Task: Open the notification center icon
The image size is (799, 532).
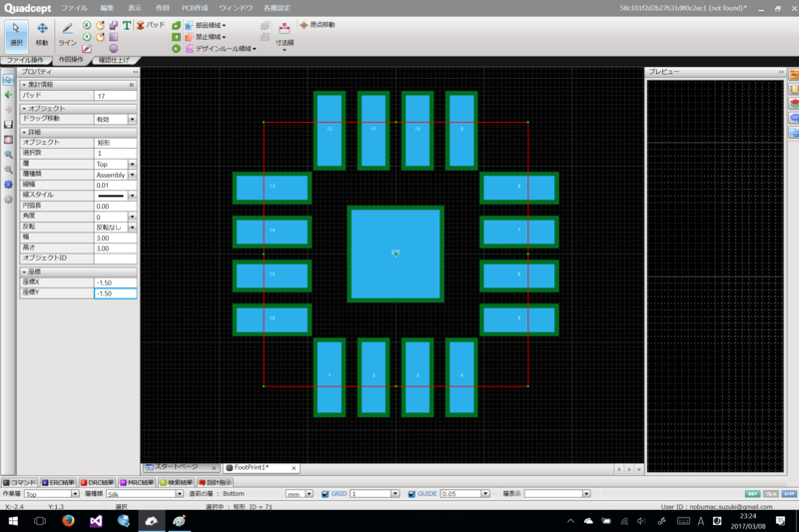Action: (x=780, y=521)
